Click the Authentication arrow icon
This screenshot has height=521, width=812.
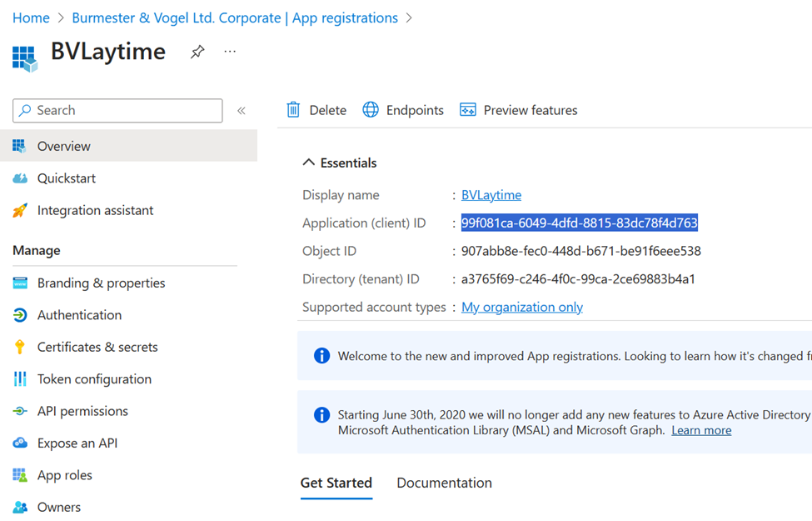point(20,315)
